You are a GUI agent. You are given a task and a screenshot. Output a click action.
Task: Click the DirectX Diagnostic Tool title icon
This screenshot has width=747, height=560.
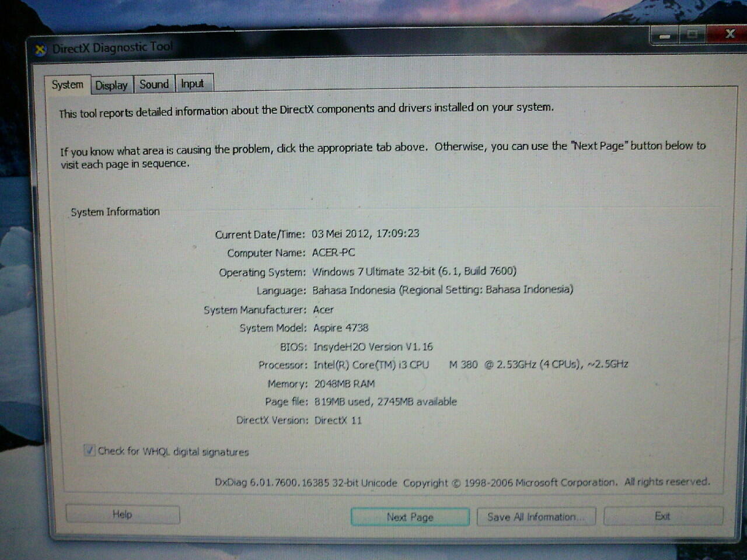pyautogui.click(x=40, y=50)
